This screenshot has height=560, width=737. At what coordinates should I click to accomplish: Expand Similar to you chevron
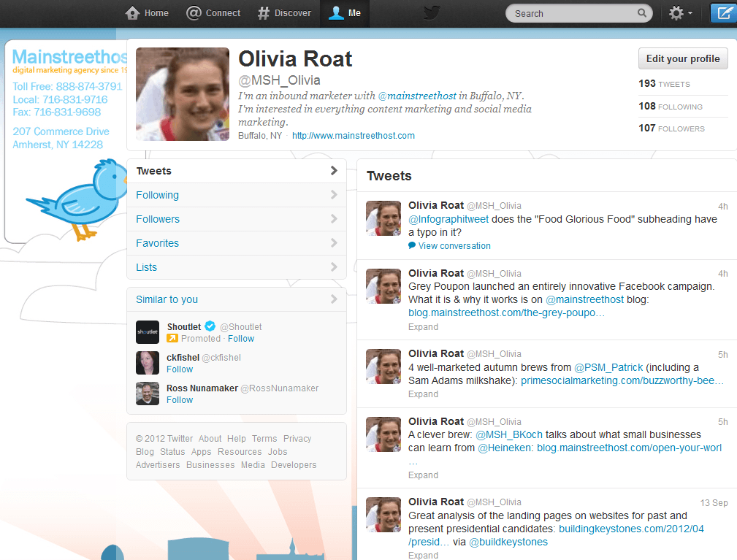click(x=334, y=299)
